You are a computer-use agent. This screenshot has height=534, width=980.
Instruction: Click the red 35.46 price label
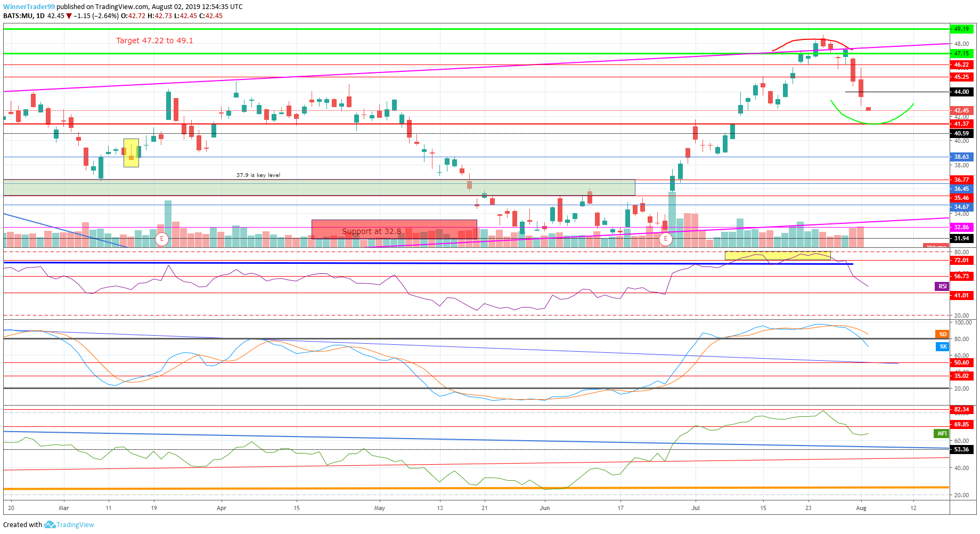click(961, 198)
